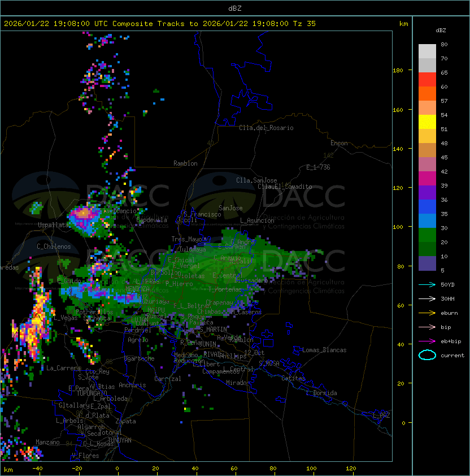
Task: Click the 'Tz 35' threshold text in header
Action: [x=304, y=24]
